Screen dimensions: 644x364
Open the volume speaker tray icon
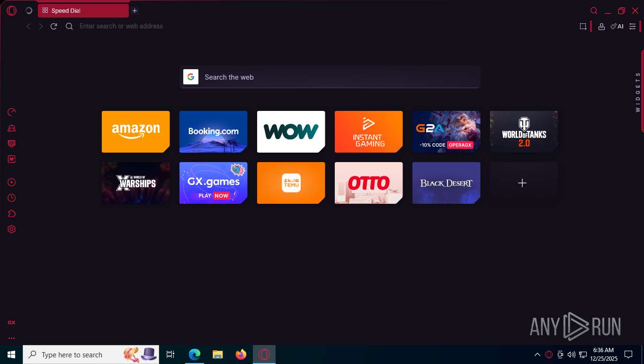tap(572, 355)
